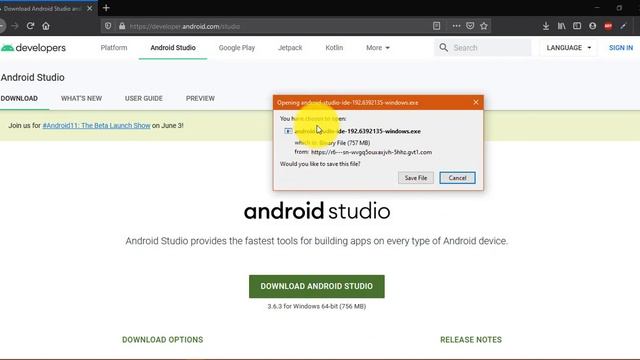
Task: Open the LANGUAGE dropdown
Action: point(569,48)
